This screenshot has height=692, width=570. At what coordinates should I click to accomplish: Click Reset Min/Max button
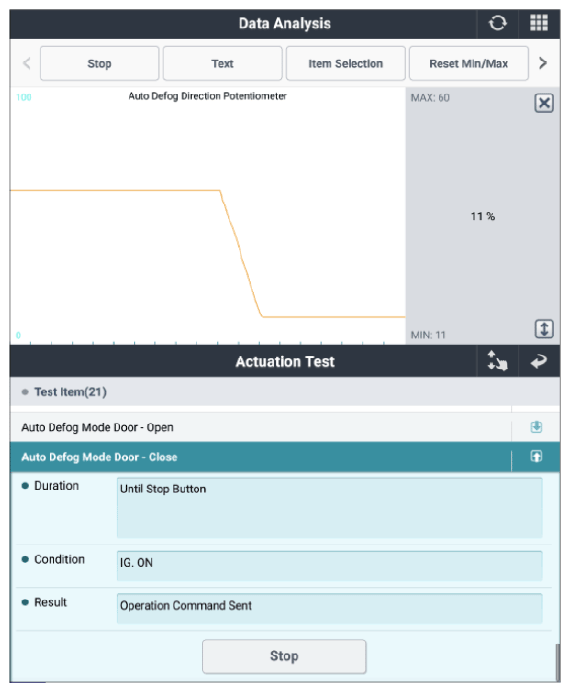pyautogui.click(x=469, y=64)
